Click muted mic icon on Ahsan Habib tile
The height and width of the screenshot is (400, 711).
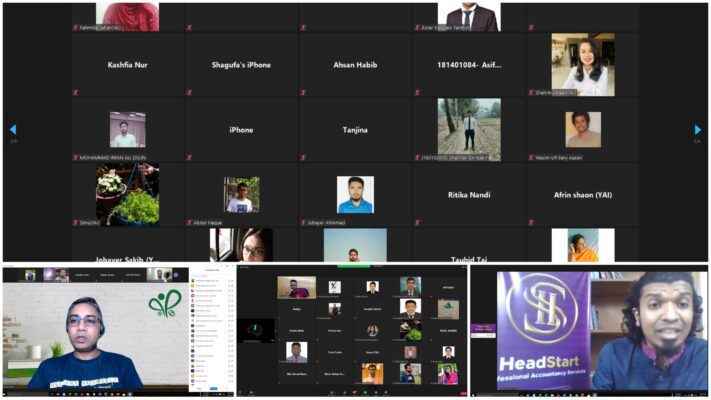pyautogui.click(x=303, y=93)
